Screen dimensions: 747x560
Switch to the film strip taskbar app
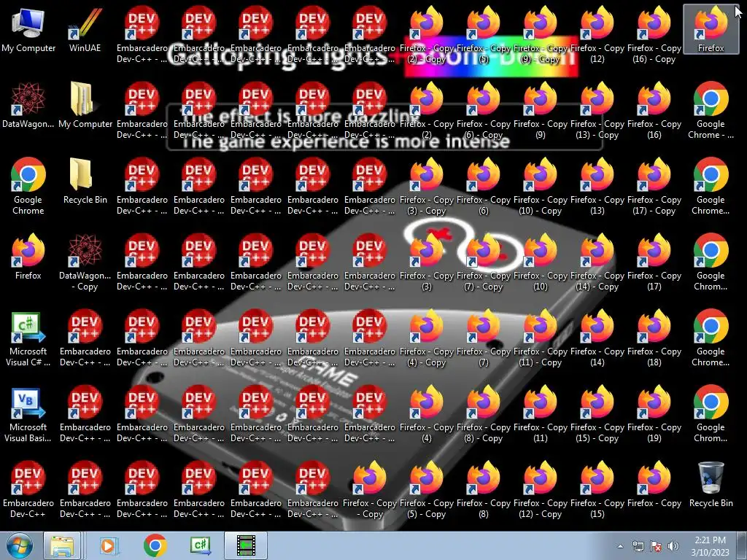246,545
